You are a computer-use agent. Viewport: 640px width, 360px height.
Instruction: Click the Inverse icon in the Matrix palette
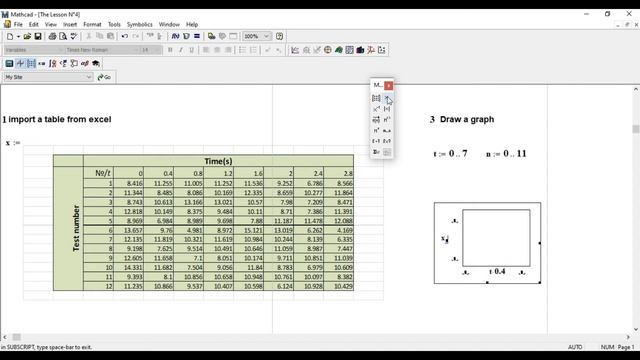[x=376, y=109]
